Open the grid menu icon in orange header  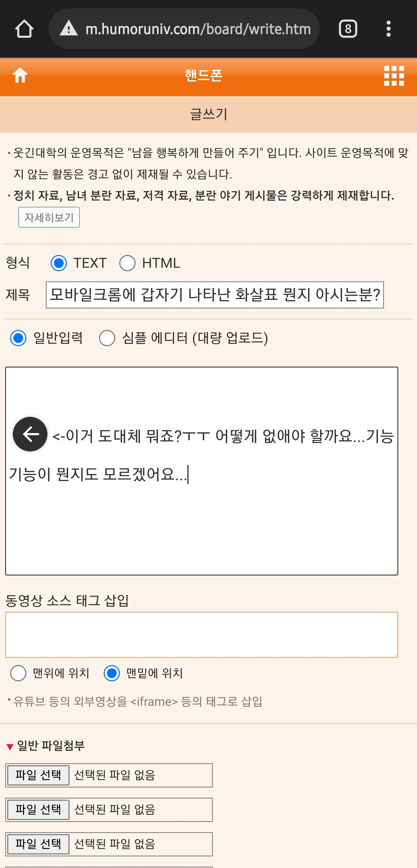point(394,76)
